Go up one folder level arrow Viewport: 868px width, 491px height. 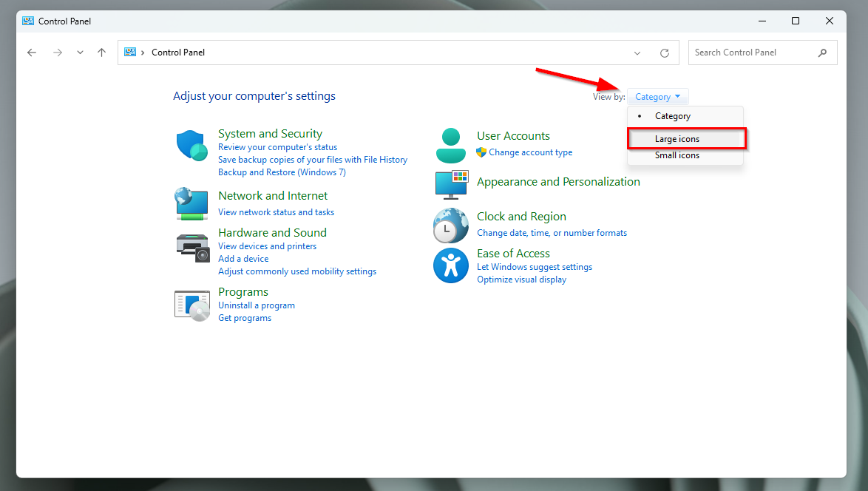[x=102, y=53]
